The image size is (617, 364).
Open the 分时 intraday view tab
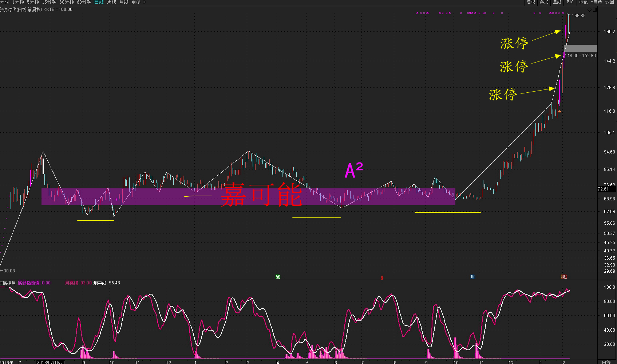4,2
